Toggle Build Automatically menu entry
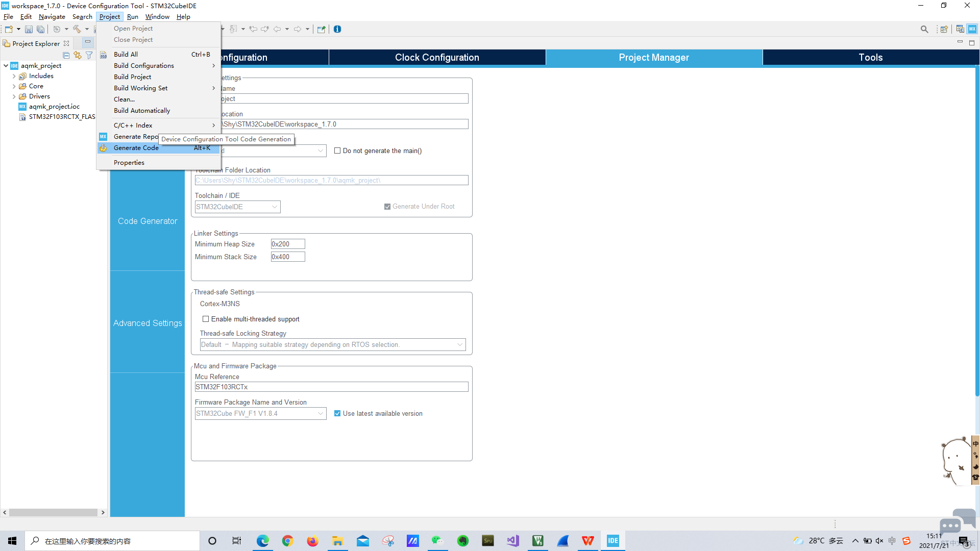Image resolution: width=980 pixels, height=551 pixels. click(x=158, y=111)
